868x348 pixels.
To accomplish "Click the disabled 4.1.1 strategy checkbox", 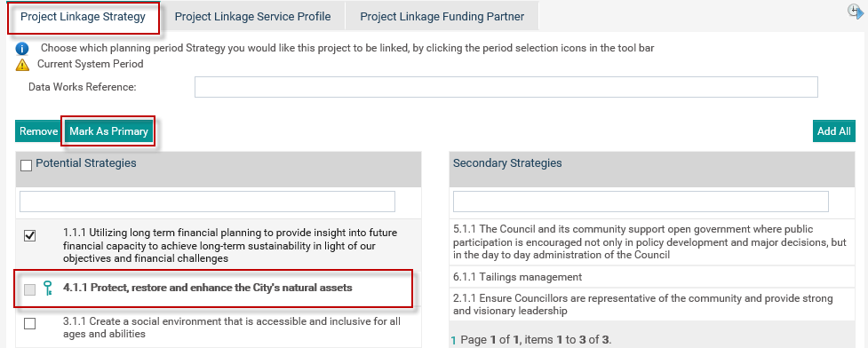I will click(x=30, y=289).
